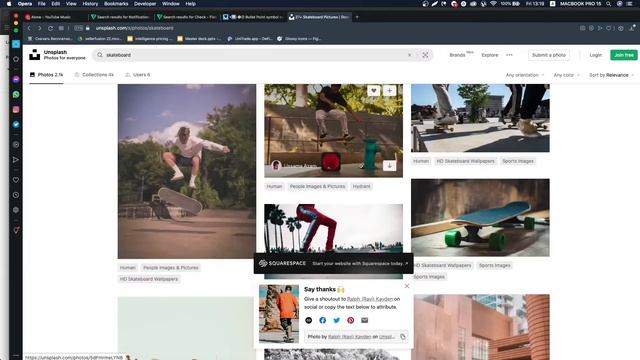Add hydrant skateboarder photo to collection with plus icon
This screenshot has height=360, width=640.
389,91
